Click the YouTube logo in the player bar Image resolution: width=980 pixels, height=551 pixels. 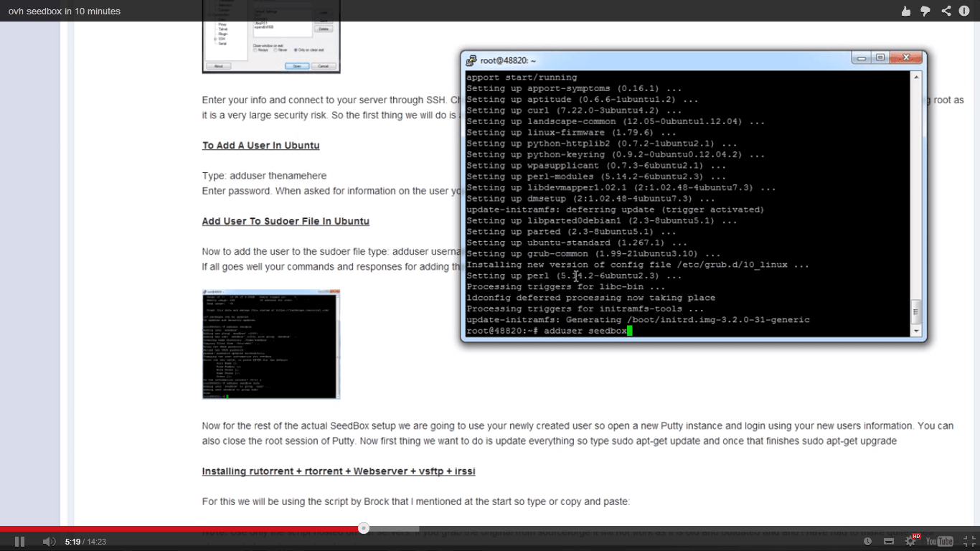(939, 542)
